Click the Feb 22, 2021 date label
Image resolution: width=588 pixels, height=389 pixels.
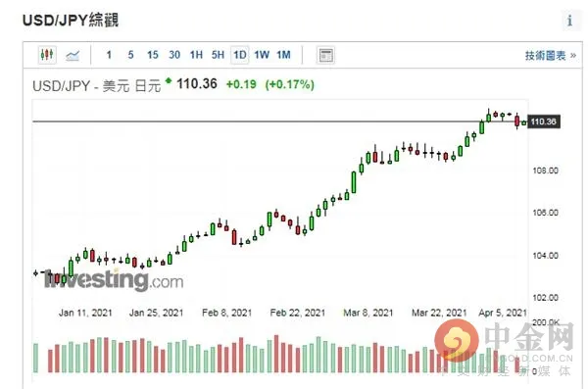(298, 313)
